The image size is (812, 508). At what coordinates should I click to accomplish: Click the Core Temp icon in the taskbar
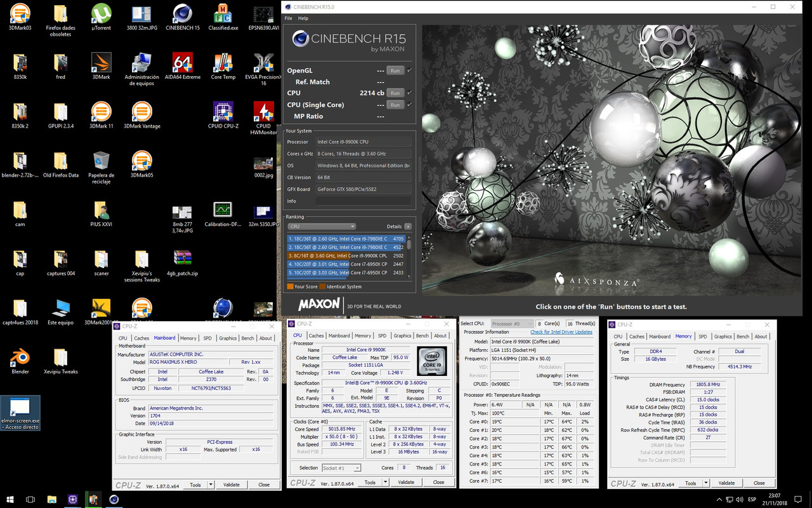coord(93,500)
